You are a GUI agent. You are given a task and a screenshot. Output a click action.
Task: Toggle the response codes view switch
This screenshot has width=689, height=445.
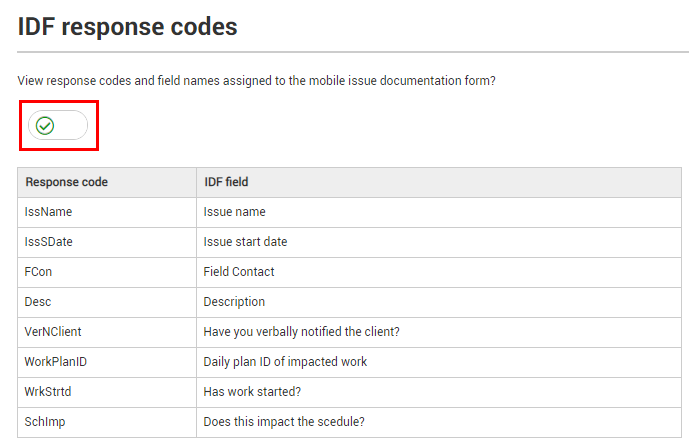[x=58, y=125]
